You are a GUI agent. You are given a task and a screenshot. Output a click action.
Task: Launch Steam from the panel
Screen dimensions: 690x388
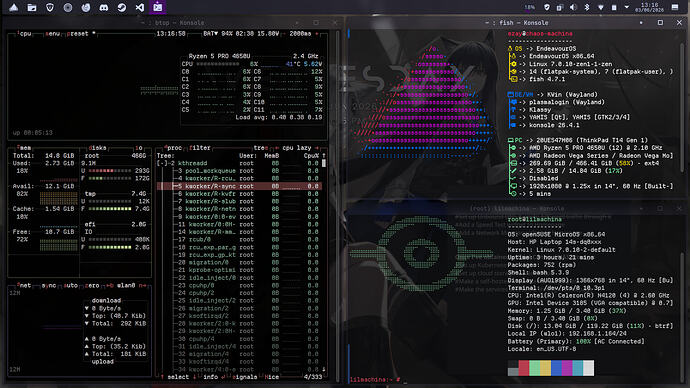pos(122,7)
